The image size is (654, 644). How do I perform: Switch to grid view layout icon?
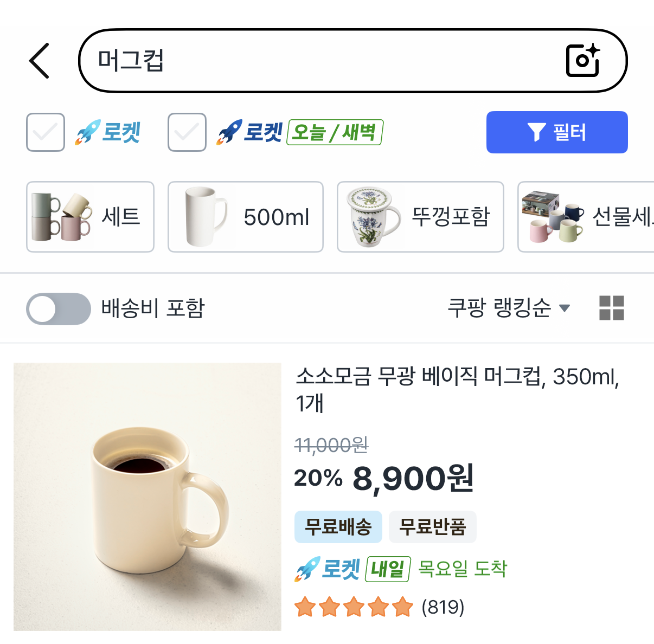pos(611,308)
